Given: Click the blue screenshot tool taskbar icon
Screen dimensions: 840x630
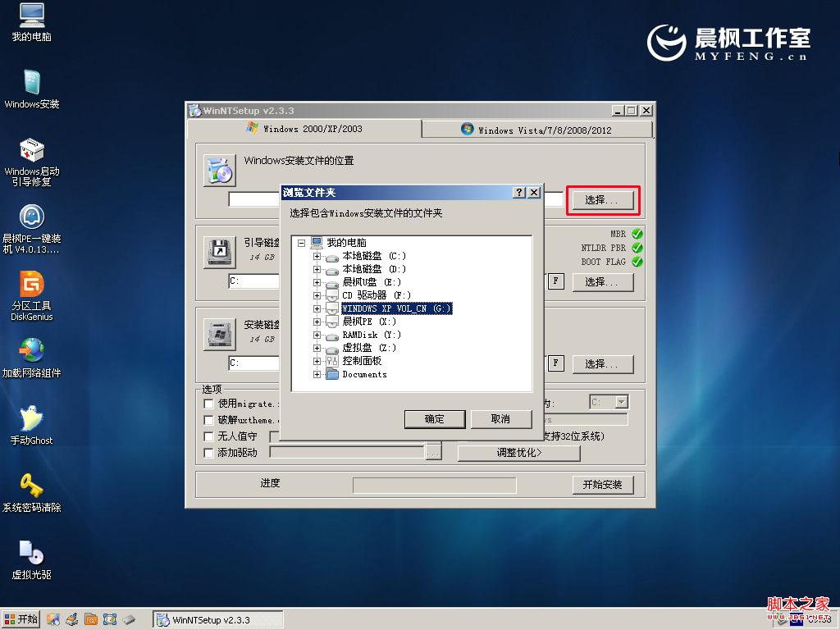Looking at the screenshot, I should tap(110, 620).
